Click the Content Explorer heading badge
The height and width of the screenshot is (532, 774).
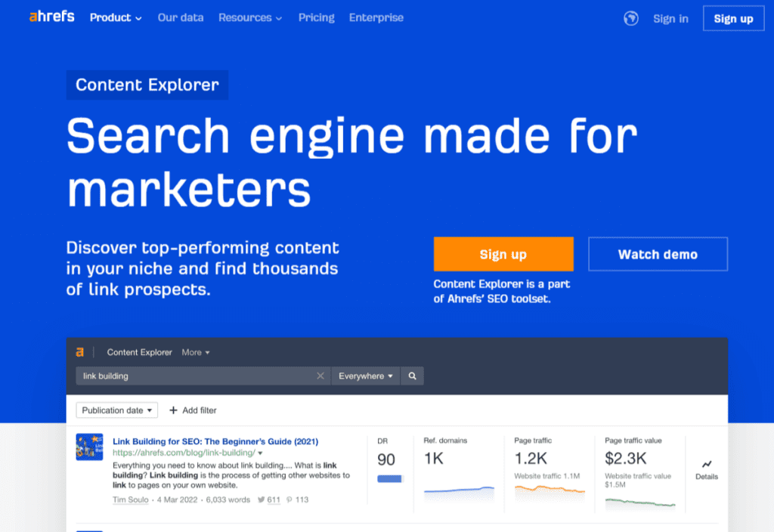pos(147,85)
